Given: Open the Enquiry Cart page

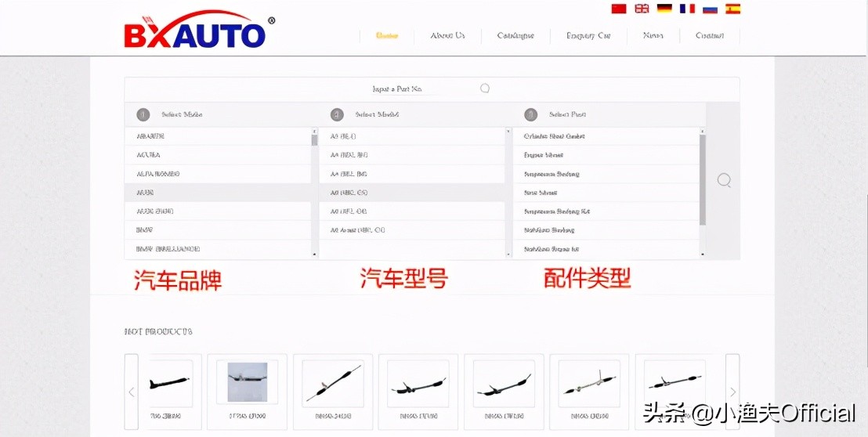Looking at the screenshot, I should (588, 35).
